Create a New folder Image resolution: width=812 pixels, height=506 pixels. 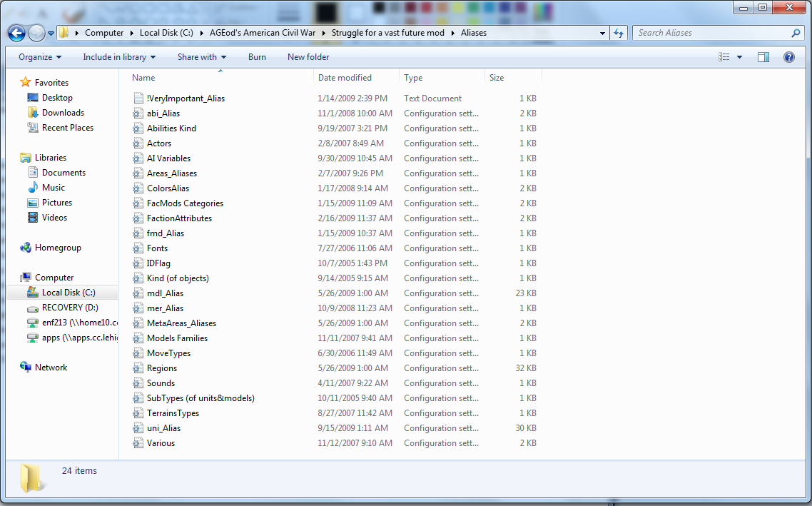coord(308,57)
